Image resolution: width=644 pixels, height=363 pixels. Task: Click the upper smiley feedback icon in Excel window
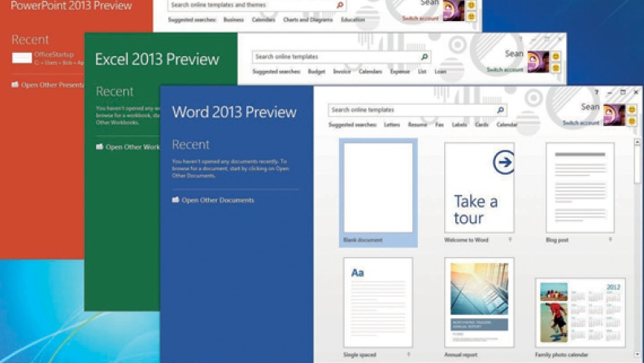point(555,56)
